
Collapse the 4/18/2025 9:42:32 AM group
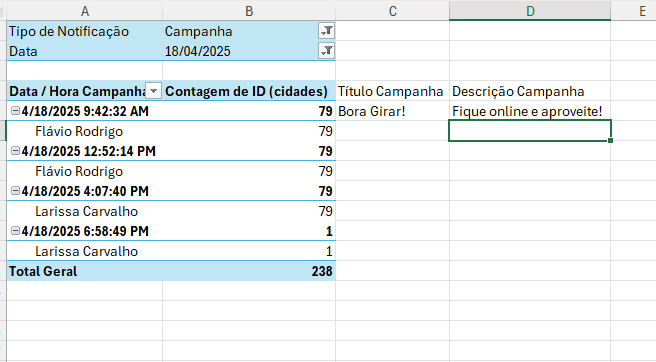[15, 111]
